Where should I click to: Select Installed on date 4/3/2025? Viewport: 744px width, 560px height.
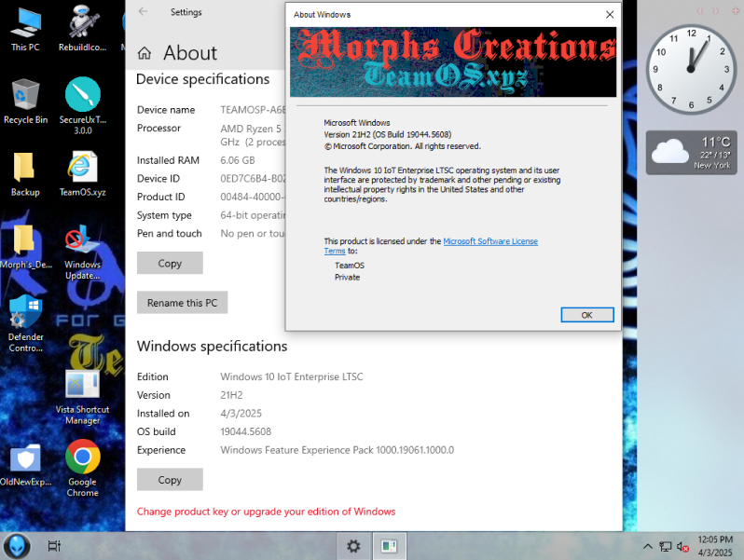tap(241, 414)
